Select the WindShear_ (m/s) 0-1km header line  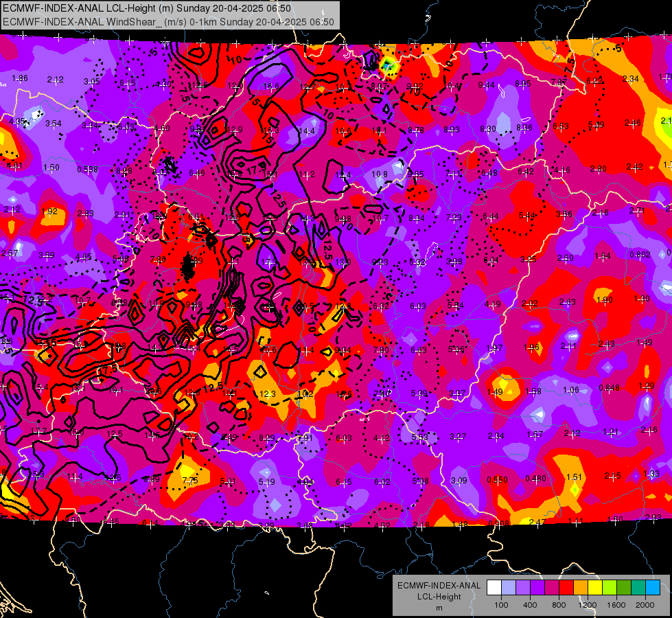[x=168, y=22]
